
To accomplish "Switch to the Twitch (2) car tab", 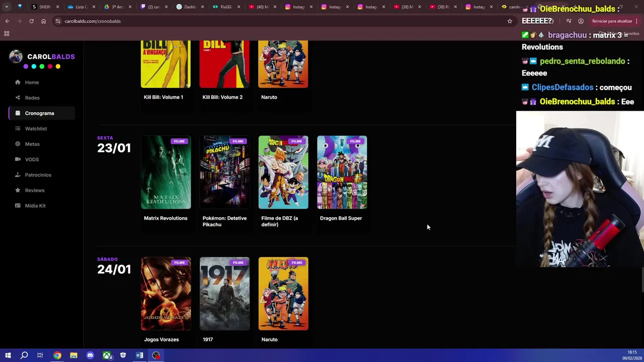I will [153, 7].
